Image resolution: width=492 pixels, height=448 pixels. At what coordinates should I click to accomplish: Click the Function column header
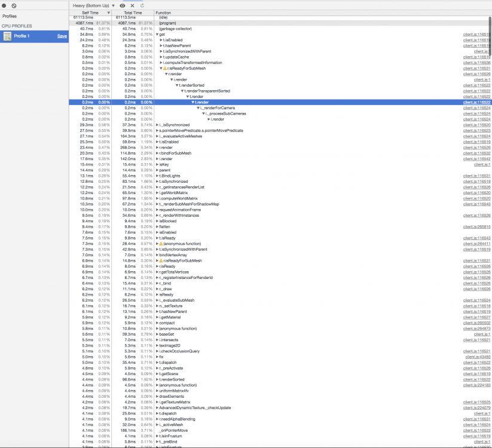coord(163,13)
